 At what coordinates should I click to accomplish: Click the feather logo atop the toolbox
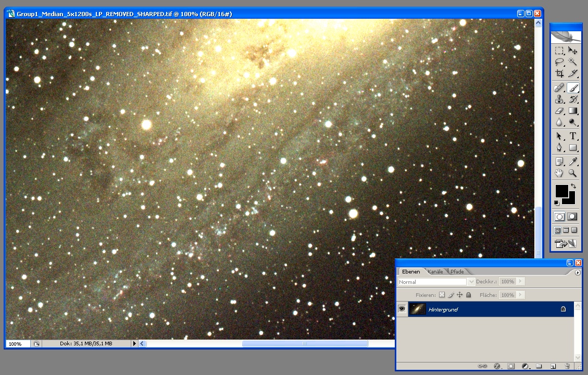566,37
